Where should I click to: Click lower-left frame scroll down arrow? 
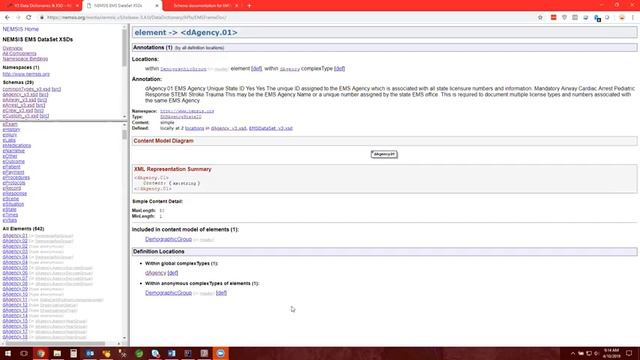[124, 338]
